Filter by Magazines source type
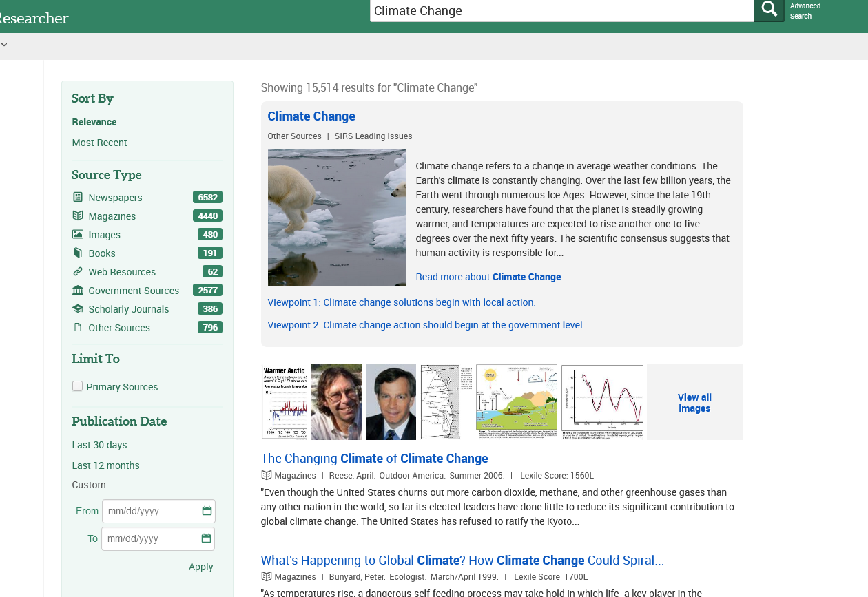 (112, 216)
